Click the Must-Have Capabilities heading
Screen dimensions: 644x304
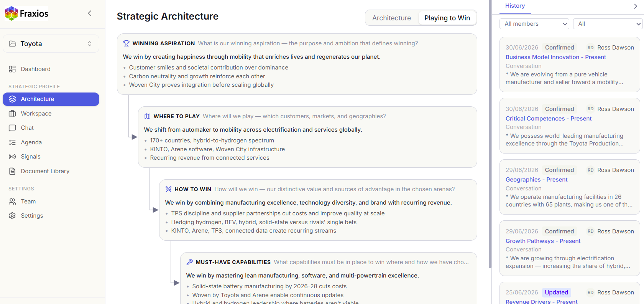coord(233,262)
